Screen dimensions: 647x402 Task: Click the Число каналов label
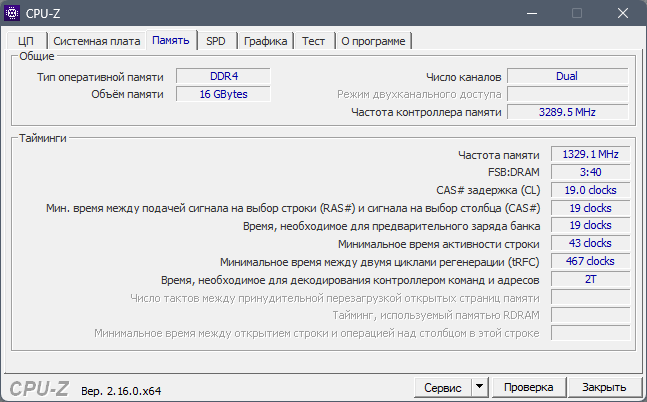coord(464,77)
